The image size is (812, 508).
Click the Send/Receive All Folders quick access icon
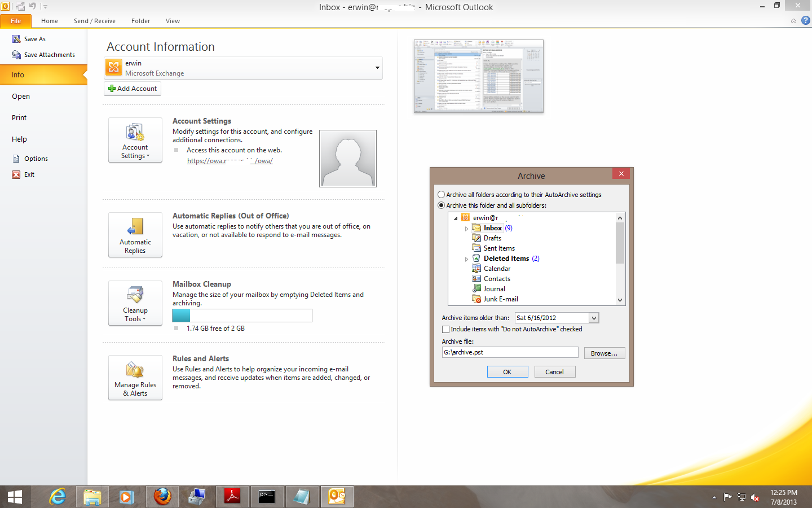[20, 6]
